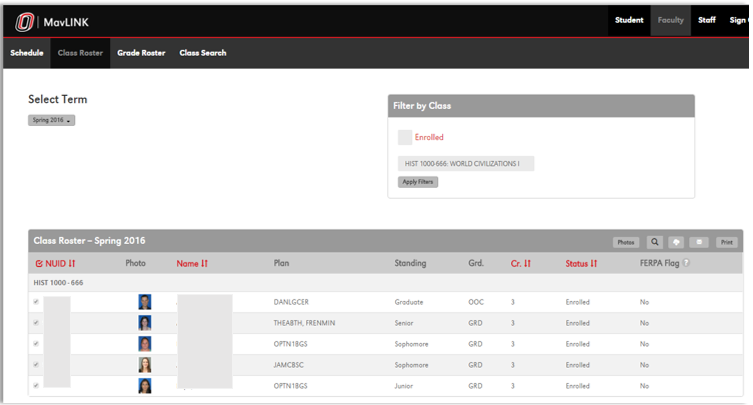The image size is (753, 405).
Task: Click the cloud download icon in roster header
Action: pos(676,242)
